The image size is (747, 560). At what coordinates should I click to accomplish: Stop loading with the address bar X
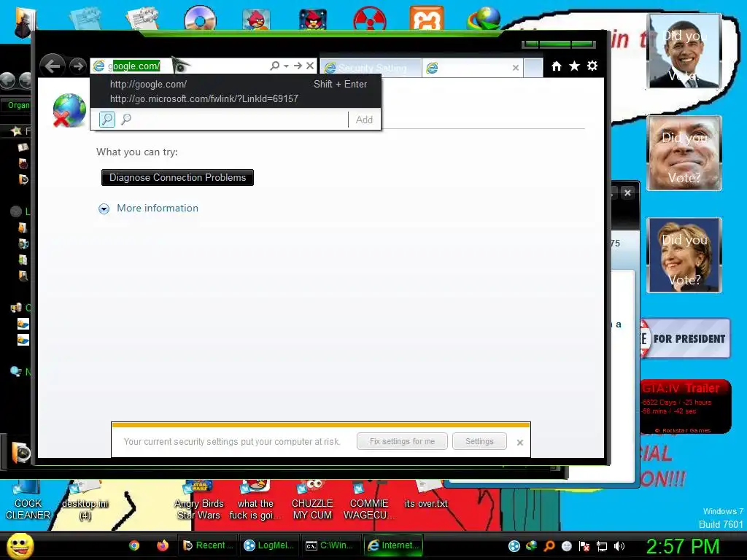[310, 66]
